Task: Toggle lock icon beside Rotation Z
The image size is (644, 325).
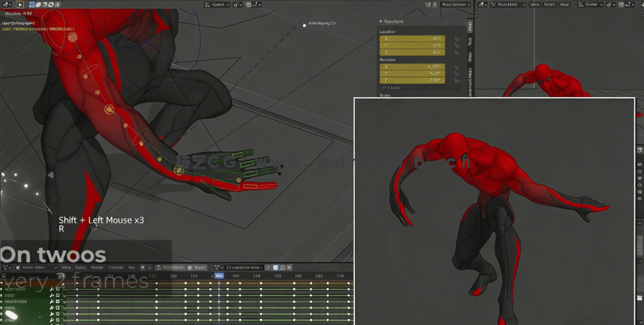Action: 456,80
